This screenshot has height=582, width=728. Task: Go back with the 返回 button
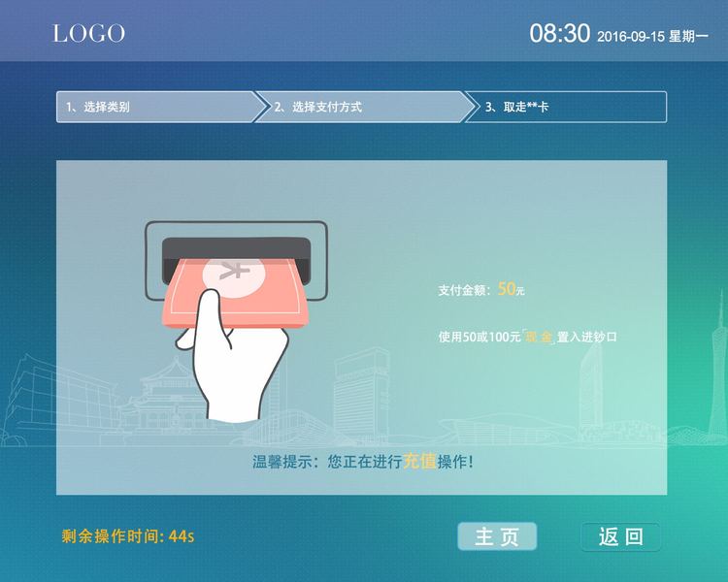621,536
